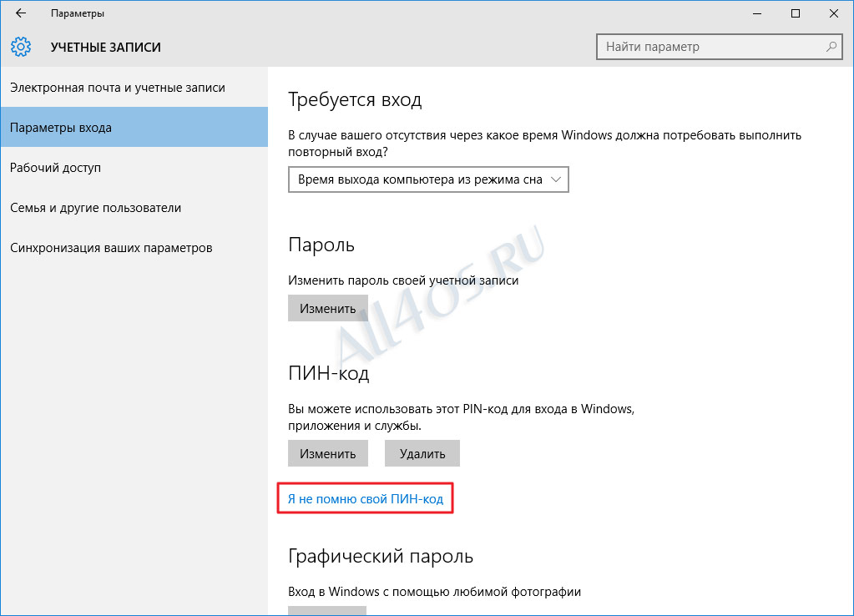The width and height of the screenshot is (854, 616).
Task: Maximize the Параметры window
Action: (796, 13)
